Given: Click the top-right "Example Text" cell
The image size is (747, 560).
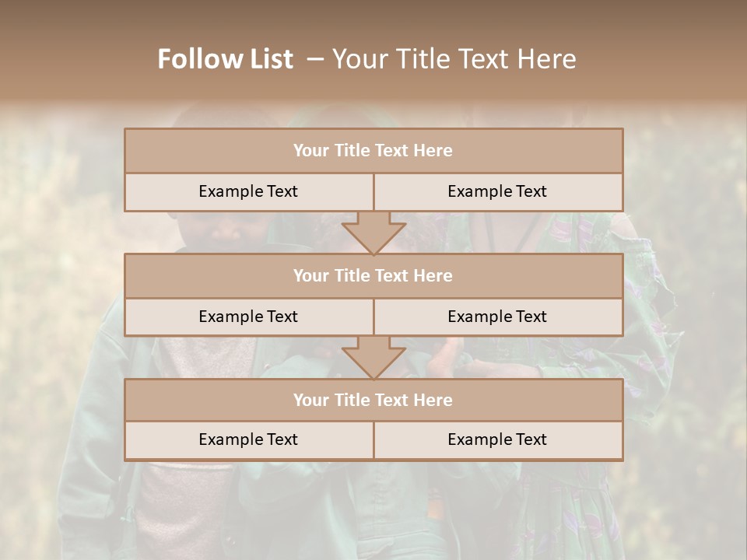Looking at the screenshot, I should (498, 191).
